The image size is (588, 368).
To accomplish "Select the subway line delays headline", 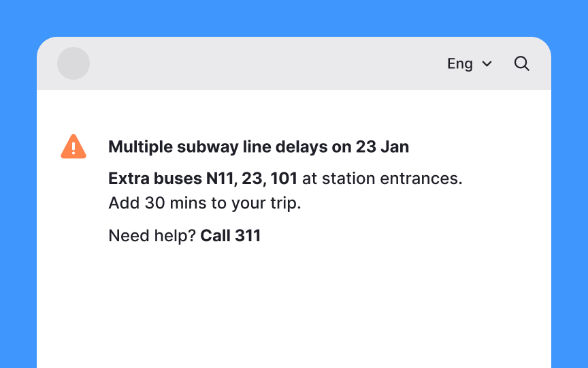I will click(x=259, y=147).
